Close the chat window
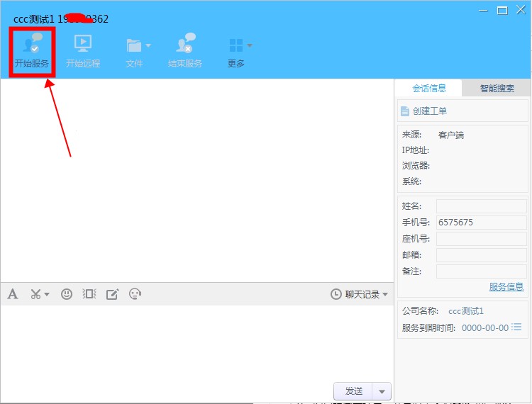 (x=521, y=9)
